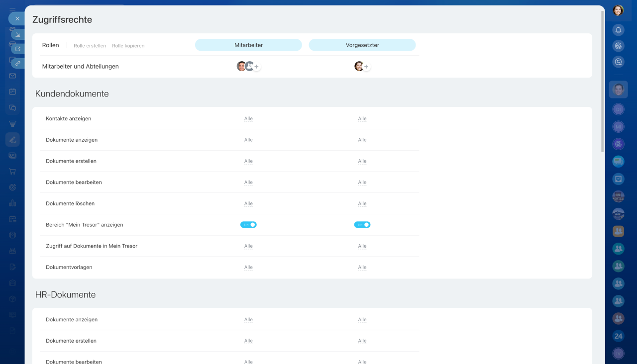Screen dimensions: 637x364
Task: Toggle "Mein Tresor" anzeigen for Mitarbeiter
Action: [248, 225]
